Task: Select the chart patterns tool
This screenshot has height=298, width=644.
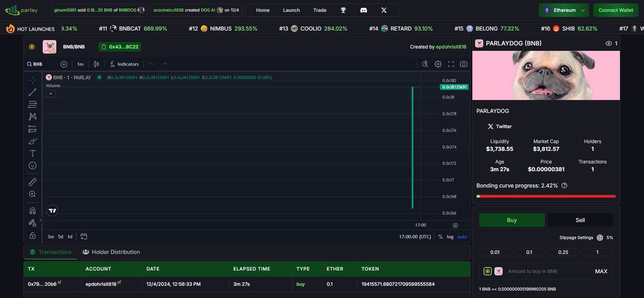Action: pos(33,117)
